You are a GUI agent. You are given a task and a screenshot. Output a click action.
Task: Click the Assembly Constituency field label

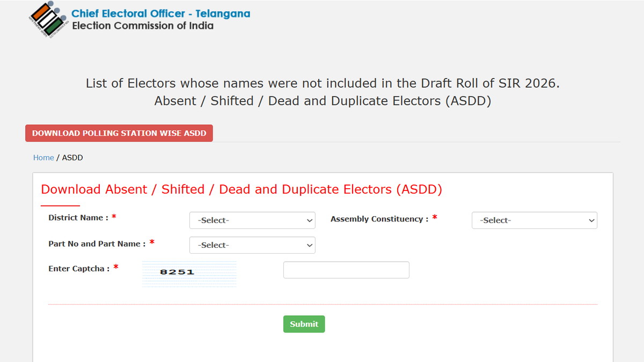[379, 219]
